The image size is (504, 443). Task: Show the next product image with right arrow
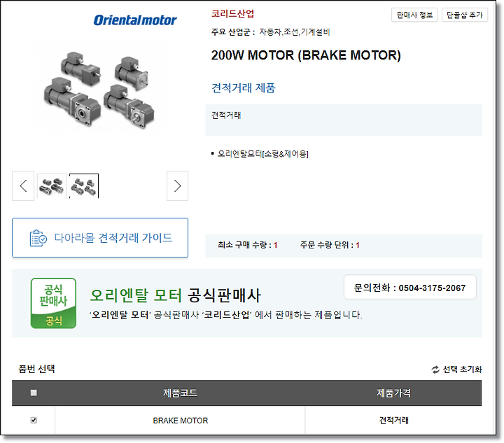click(x=177, y=185)
